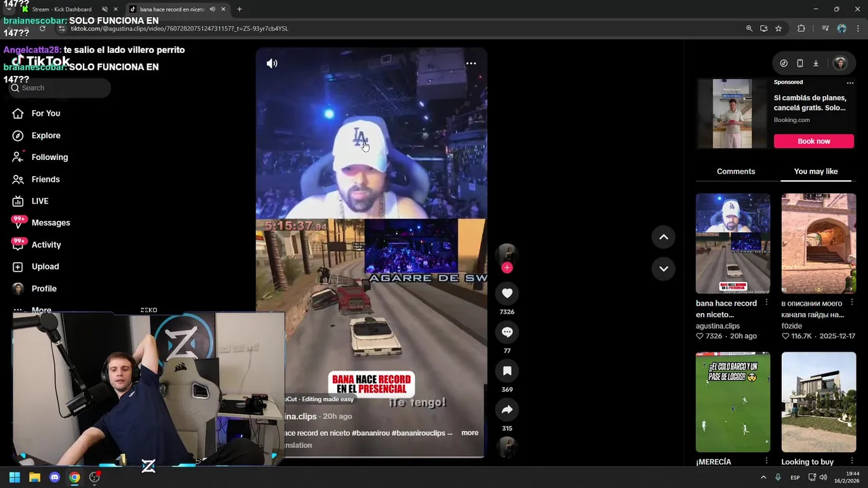Open the tab search dropdown arrow

[x=8, y=9]
